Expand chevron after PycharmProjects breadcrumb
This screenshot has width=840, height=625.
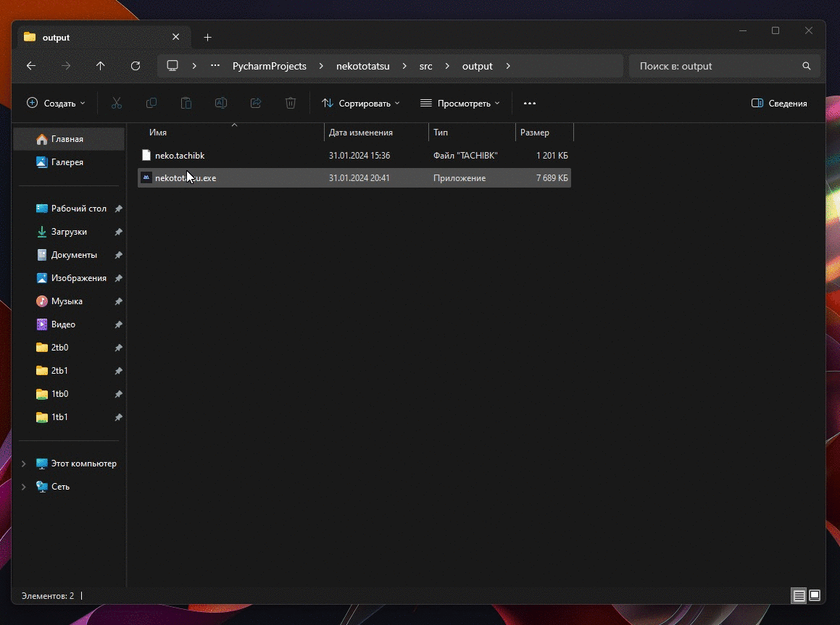pyautogui.click(x=321, y=66)
